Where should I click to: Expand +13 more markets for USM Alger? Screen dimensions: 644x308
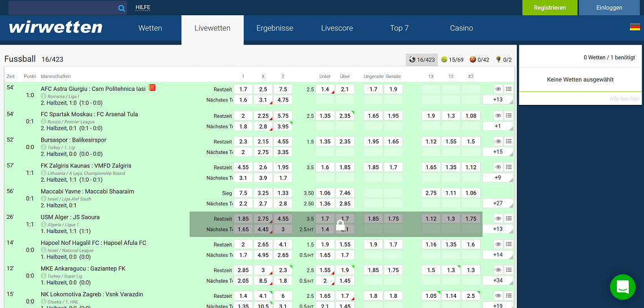(x=498, y=229)
